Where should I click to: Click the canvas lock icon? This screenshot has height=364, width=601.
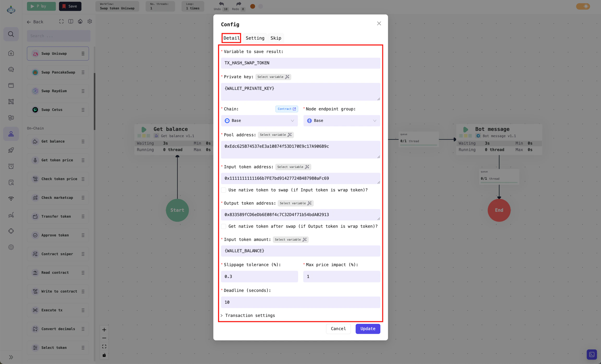[104, 355]
